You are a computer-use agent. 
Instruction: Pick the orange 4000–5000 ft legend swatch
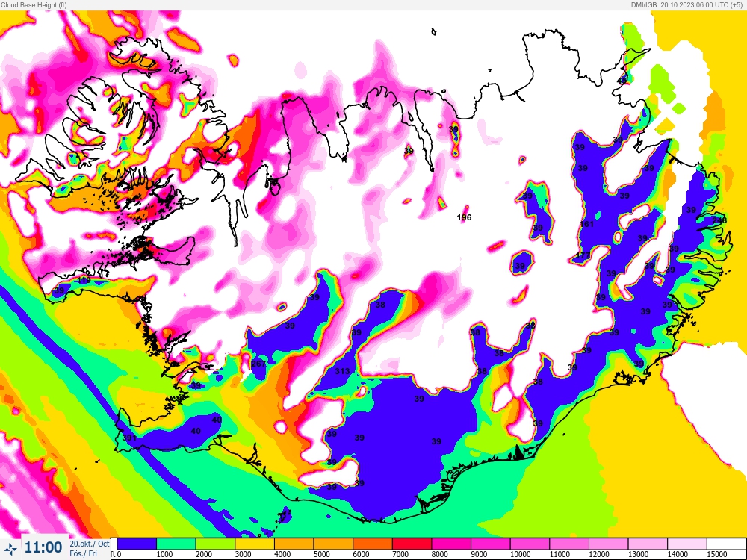pos(294,544)
